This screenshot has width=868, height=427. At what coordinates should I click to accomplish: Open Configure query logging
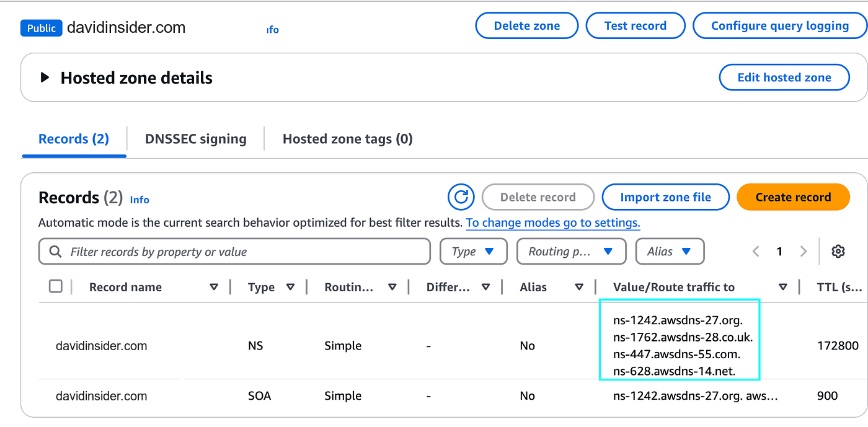pyautogui.click(x=780, y=26)
